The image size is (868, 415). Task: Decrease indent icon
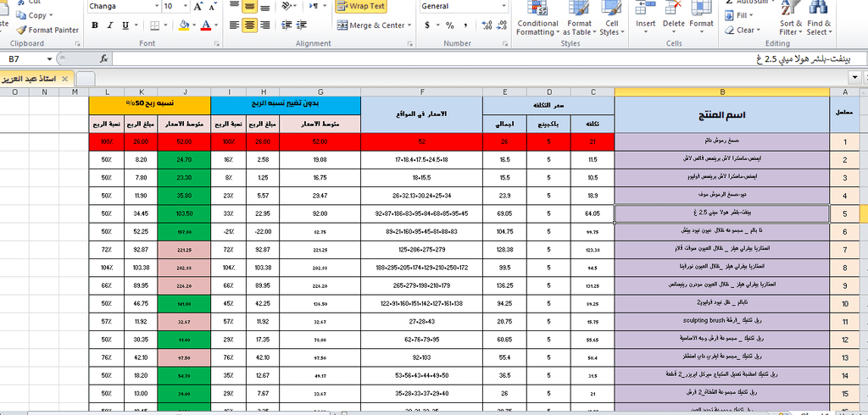pyautogui.click(x=287, y=25)
